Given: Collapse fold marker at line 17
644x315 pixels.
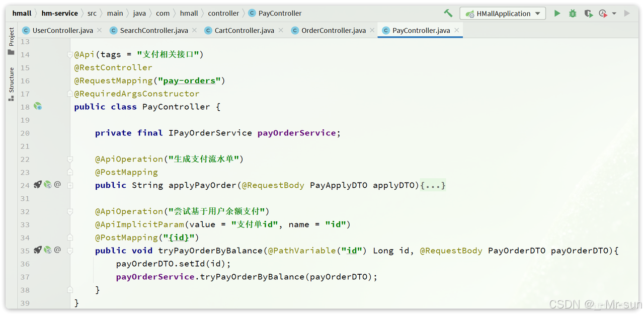Looking at the screenshot, I should [70, 94].
